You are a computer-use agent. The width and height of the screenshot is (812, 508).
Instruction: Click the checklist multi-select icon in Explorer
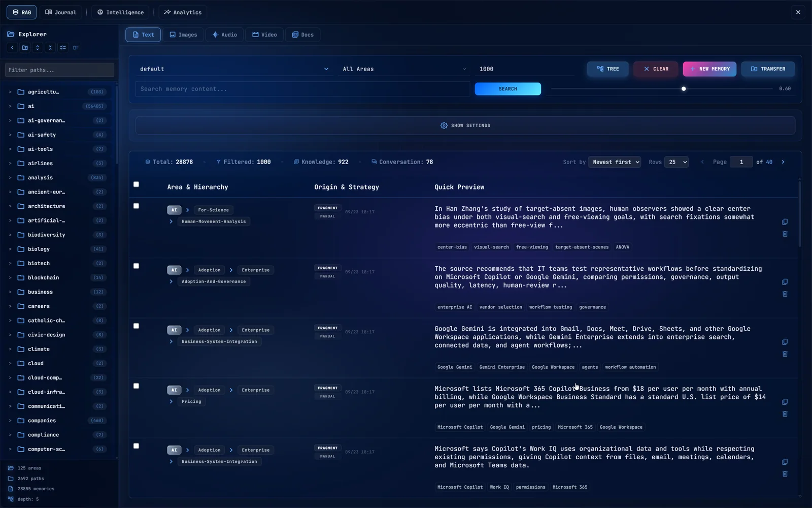pyautogui.click(x=63, y=48)
